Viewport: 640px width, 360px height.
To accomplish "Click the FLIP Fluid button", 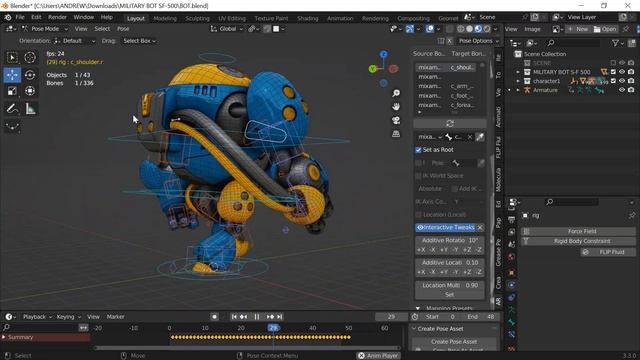I will click(x=608, y=252).
